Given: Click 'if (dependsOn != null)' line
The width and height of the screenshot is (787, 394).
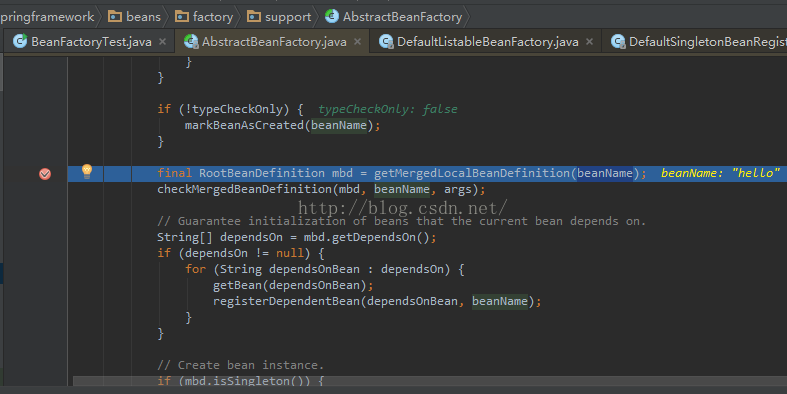Looking at the screenshot, I should [240, 253].
